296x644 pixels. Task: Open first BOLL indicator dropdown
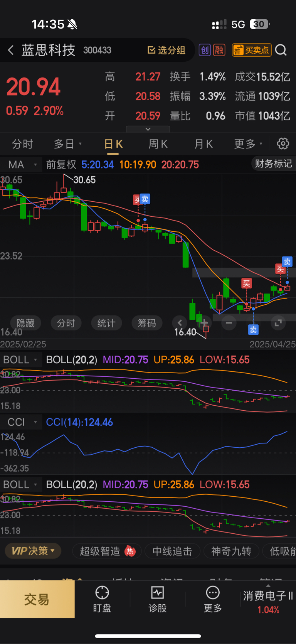point(21,360)
